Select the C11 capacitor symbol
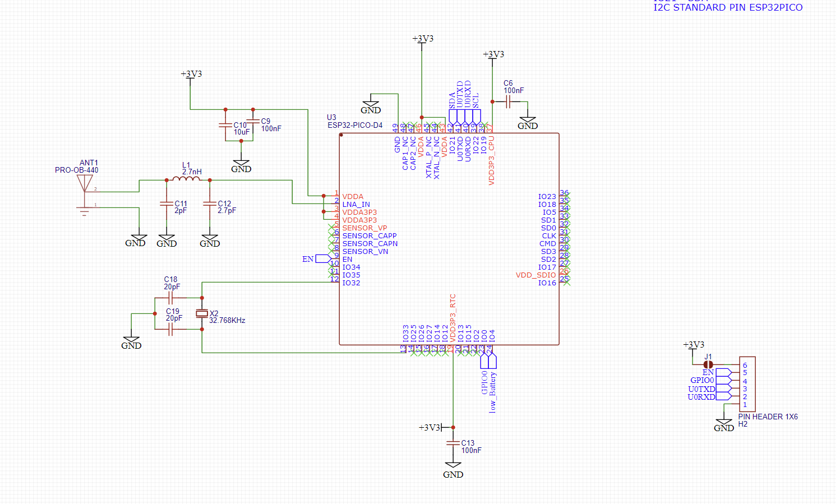Screen dimensions: 836x504 tap(167, 204)
